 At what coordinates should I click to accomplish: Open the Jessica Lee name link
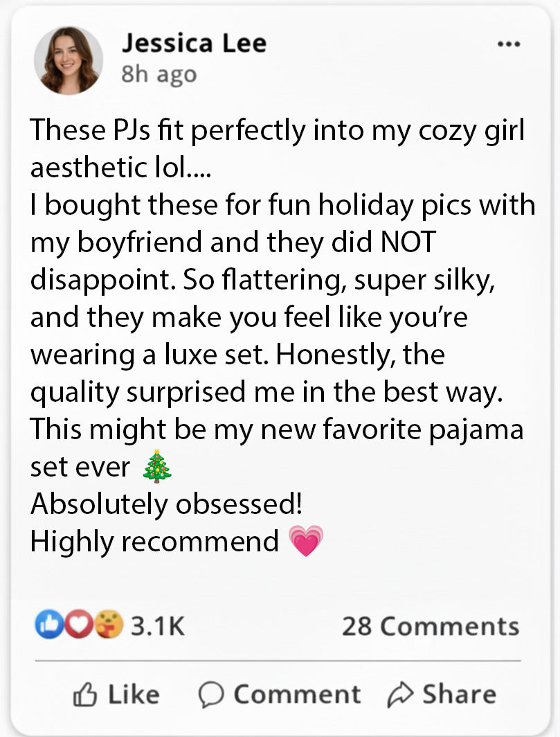click(194, 43)
